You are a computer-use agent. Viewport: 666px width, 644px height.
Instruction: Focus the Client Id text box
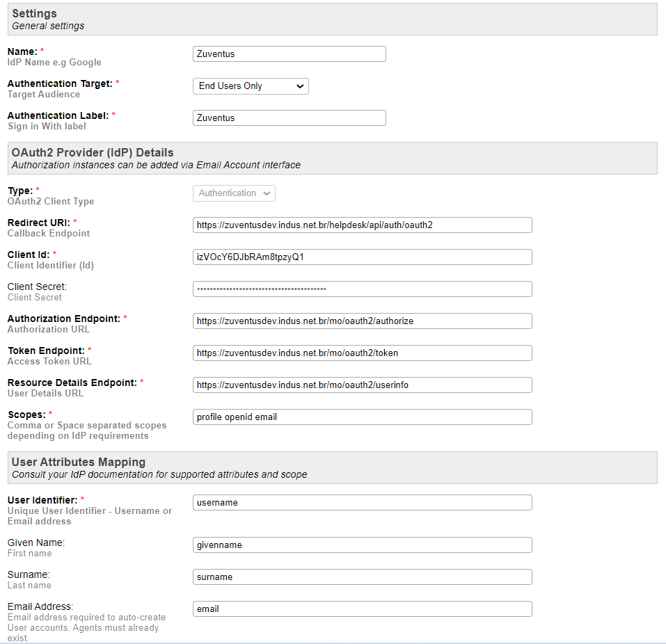(x=362, y=257)
